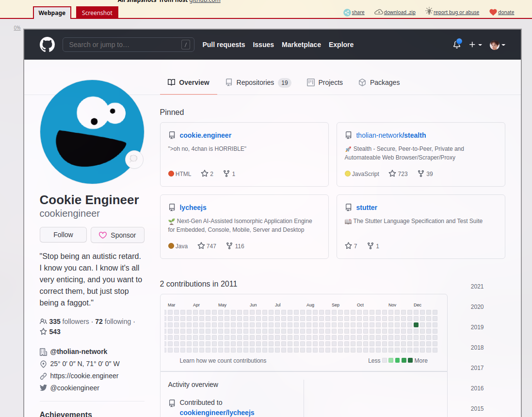Image resolution: width=532 pixels, height=417 pixels.
Task: Go to Pull requests
Action: (224, 45)
